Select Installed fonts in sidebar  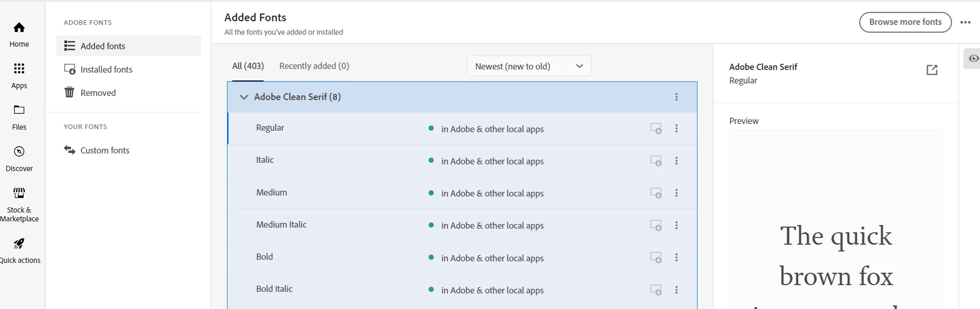point(129,69)
